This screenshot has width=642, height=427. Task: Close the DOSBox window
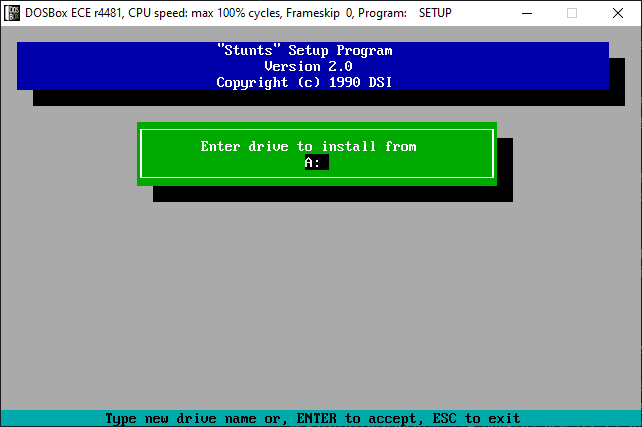coord(618,14)
